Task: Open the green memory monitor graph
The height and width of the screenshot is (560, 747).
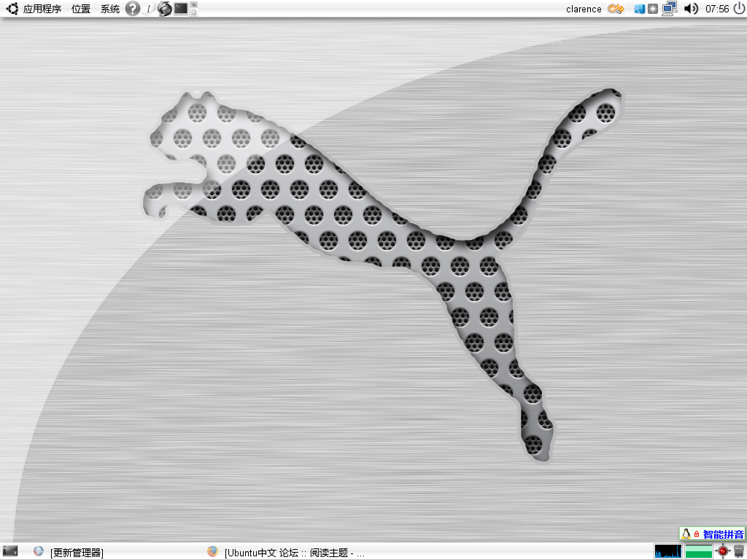Action: 698,551
